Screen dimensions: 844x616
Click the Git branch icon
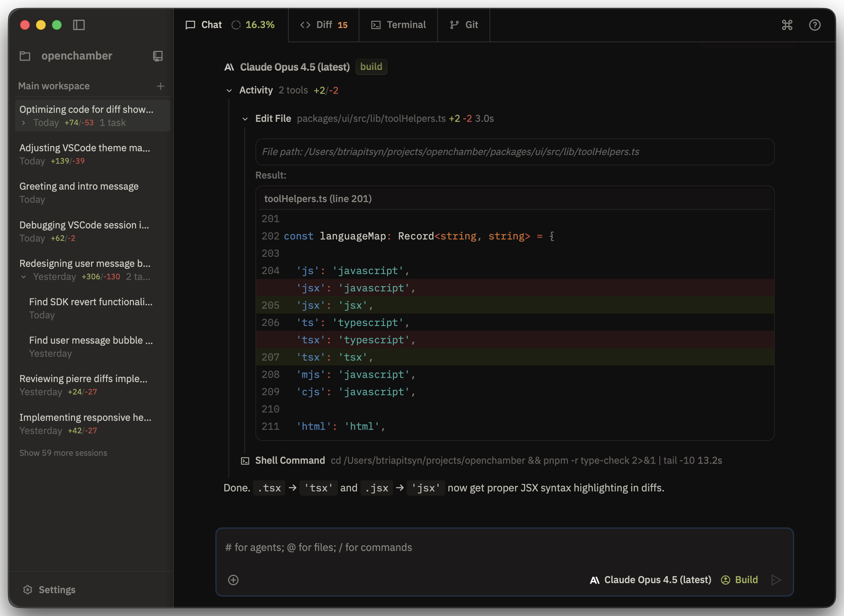click(x=454, y=25)
